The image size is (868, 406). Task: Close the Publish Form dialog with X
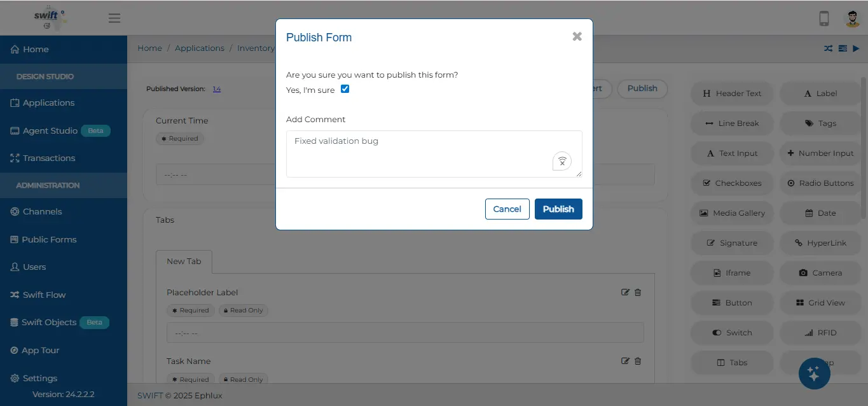click(x=577, y=37)
